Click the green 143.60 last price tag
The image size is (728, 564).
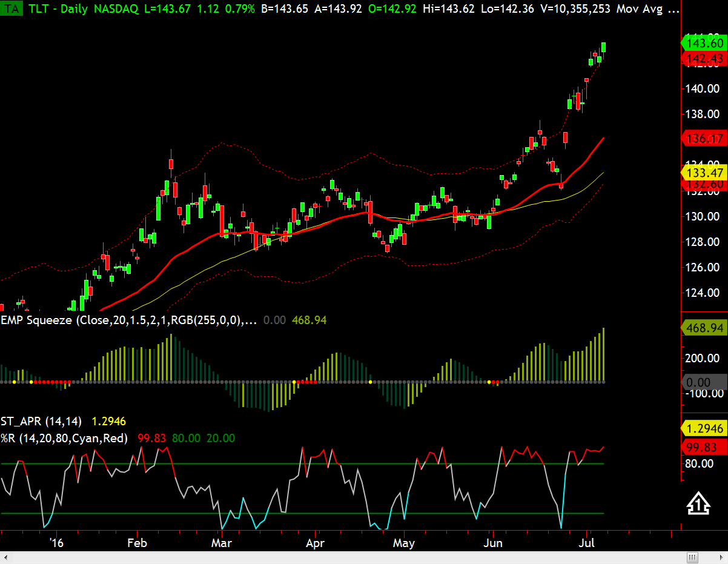(x=704, y=43)
